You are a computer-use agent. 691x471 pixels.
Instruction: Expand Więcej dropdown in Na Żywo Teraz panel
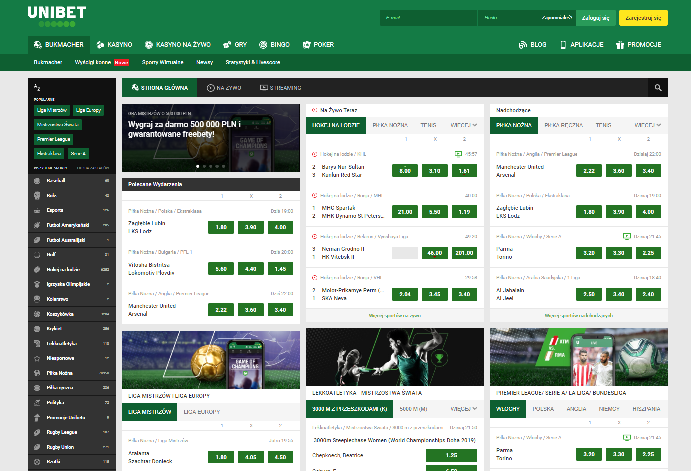point(464,125)
